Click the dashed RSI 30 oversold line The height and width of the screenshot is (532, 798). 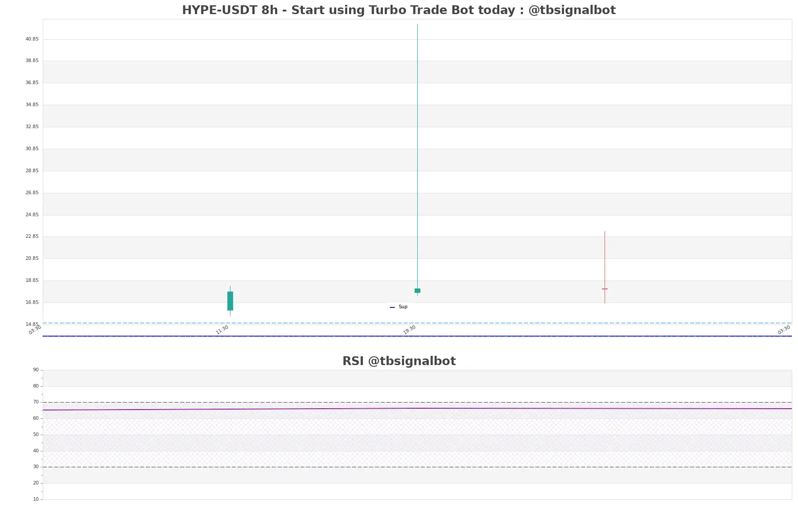pos(417,467)
